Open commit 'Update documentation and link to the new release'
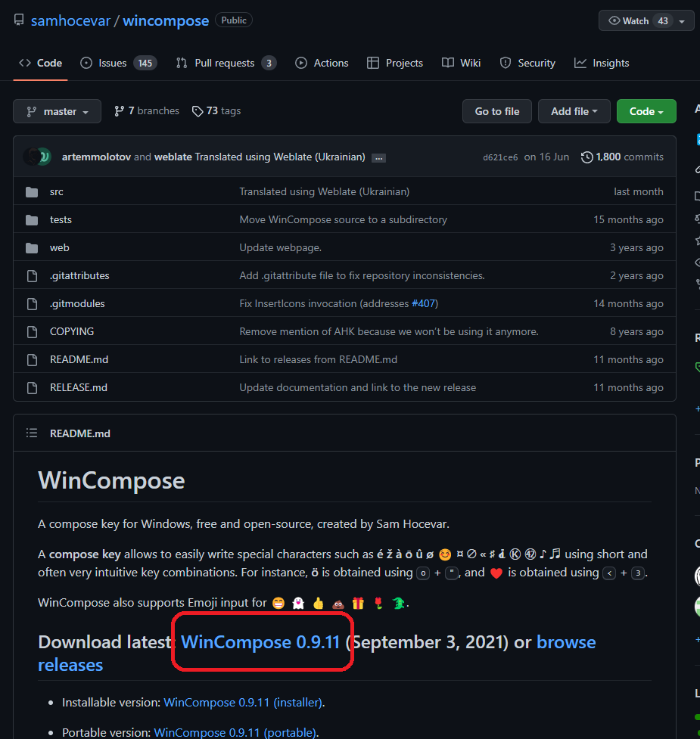 [358, 387]
